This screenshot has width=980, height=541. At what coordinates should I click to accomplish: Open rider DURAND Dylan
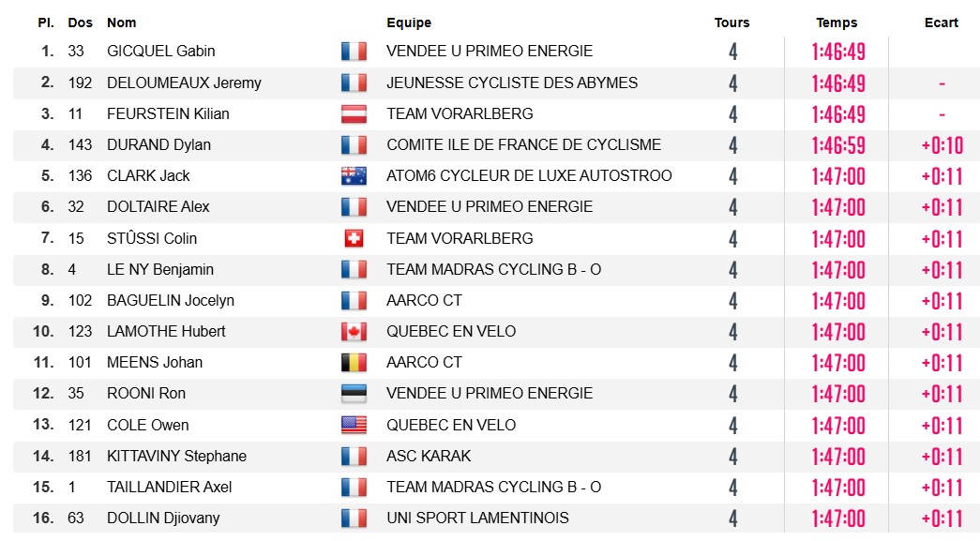pos(158,145)
